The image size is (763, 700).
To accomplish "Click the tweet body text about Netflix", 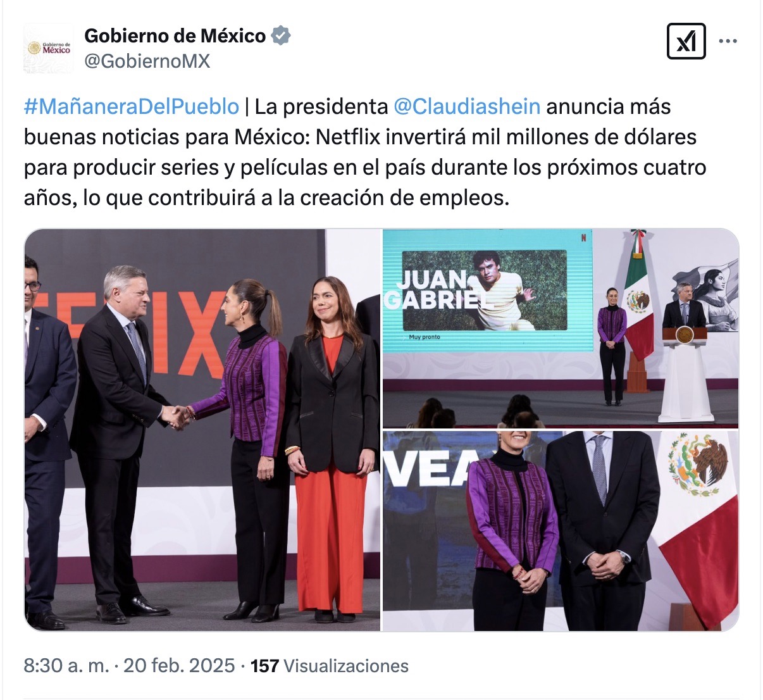I will pos(365,152).
